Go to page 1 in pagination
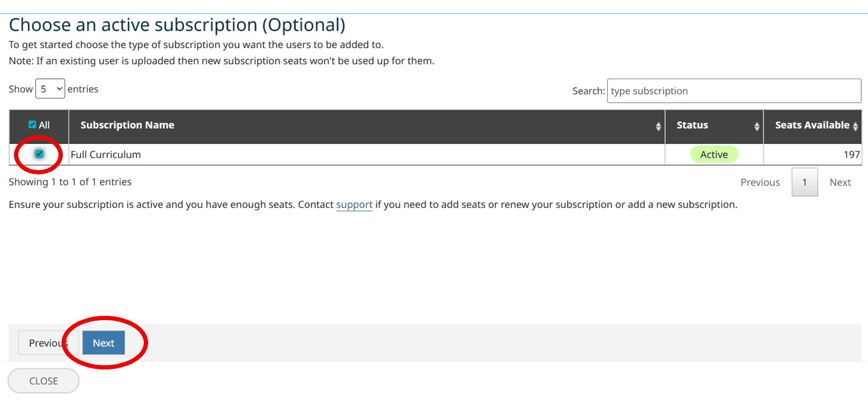Screen dimensions: 868x403 pyautogui.click(x=805, y=182)
